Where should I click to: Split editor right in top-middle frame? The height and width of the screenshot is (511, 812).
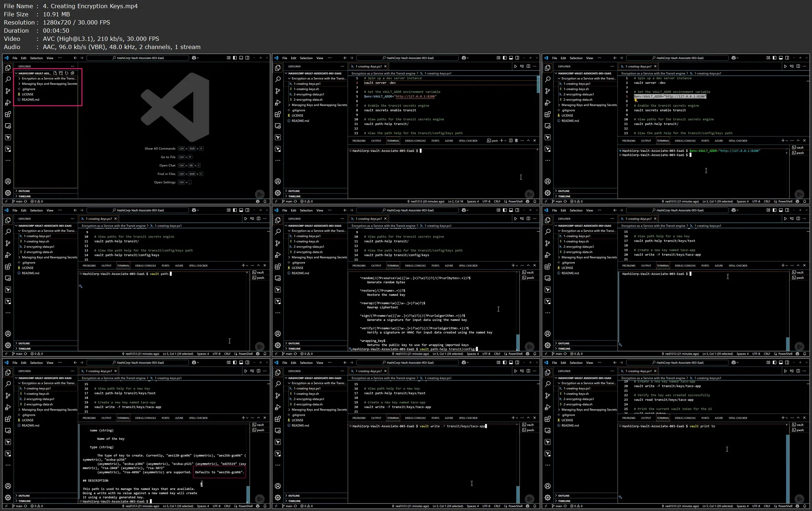tap(528, 66)
